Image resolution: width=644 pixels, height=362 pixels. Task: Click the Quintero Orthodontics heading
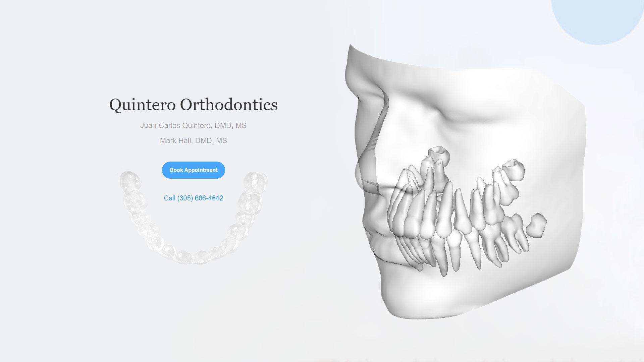pyautogui.click(x=193, y=104)
